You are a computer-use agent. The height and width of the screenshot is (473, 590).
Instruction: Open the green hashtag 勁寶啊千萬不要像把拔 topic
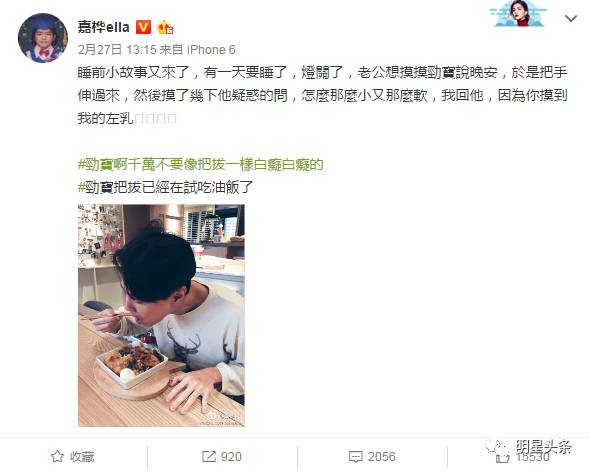click(200, 164)
